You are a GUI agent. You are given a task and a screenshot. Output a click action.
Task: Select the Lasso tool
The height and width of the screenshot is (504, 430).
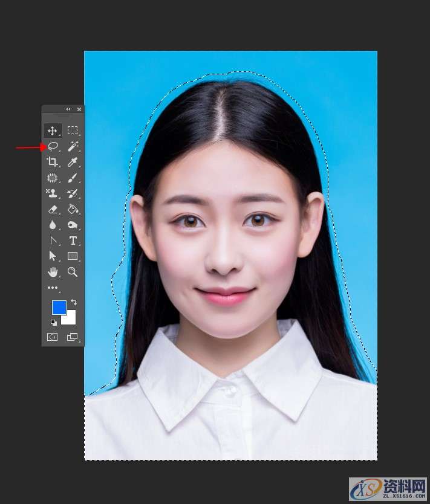pyautogui.click(x=53, y=146)
